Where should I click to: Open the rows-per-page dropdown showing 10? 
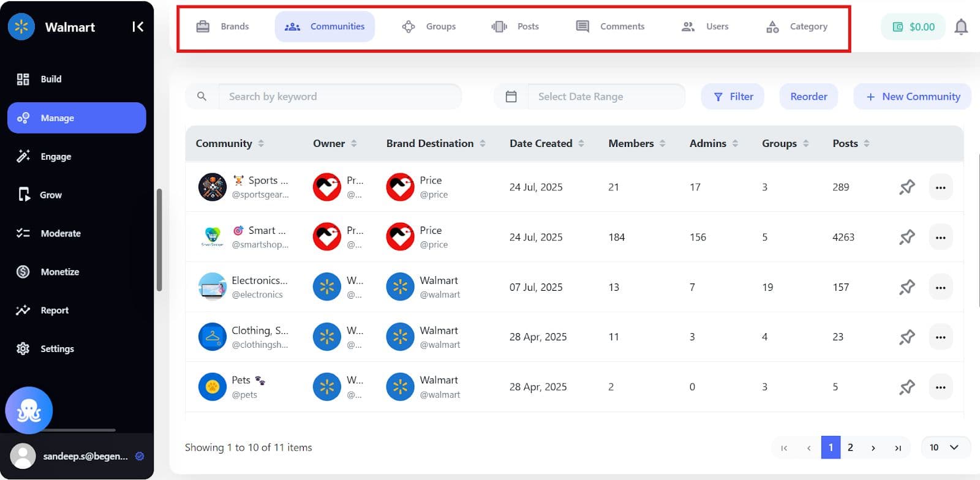point(945,448)
